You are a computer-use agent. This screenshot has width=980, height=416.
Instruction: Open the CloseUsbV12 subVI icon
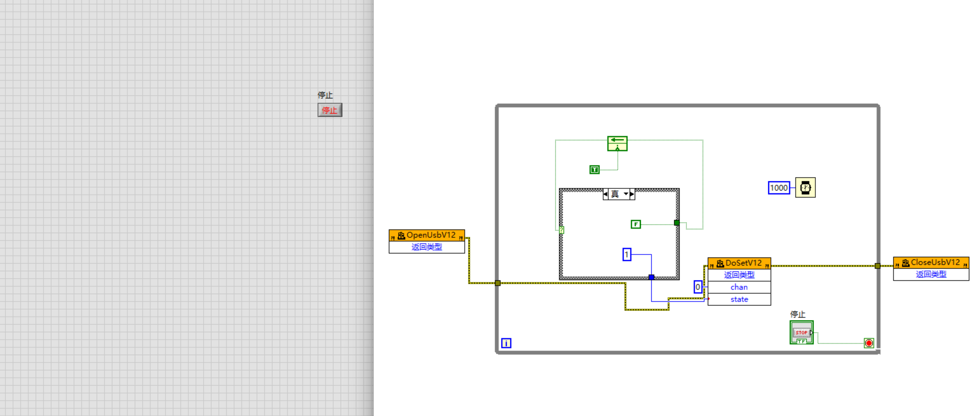(x=931, y=263)
